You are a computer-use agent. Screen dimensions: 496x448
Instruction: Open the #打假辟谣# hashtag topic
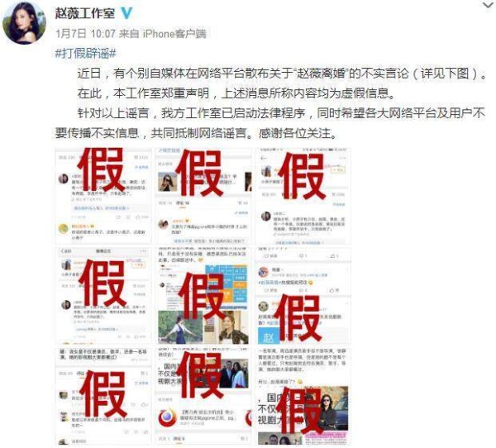pos(86,53)
